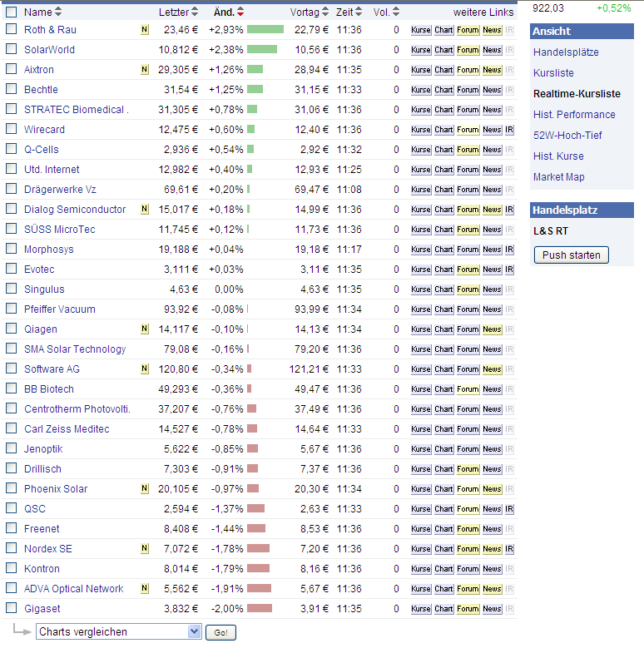The height and width of the screenshot is (653, 644).
Task: Open the 52W-Hoch-Tief view
Action: (x=567, y=136)
